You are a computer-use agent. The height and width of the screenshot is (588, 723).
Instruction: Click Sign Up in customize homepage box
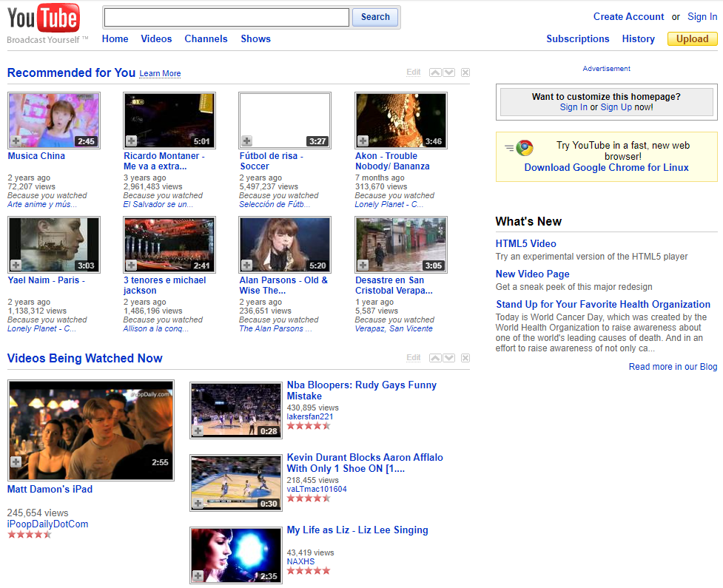(616, 107)
